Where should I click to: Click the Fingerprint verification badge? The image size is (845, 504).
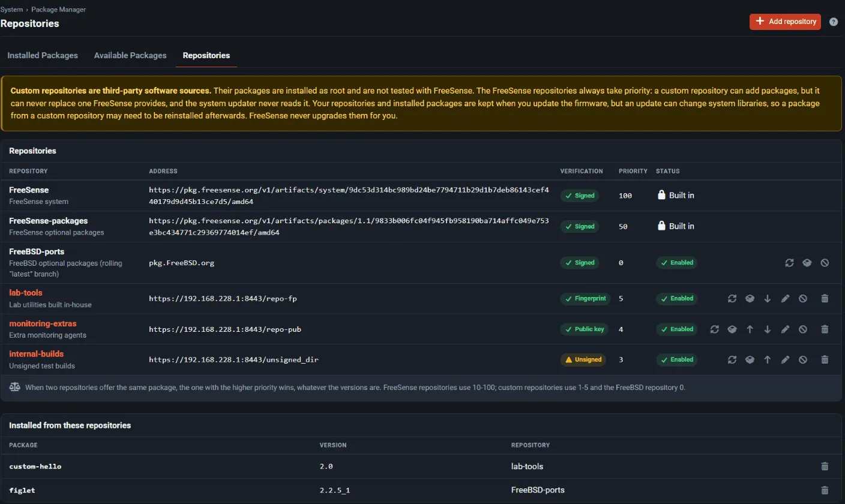click(x=585, y=298)
